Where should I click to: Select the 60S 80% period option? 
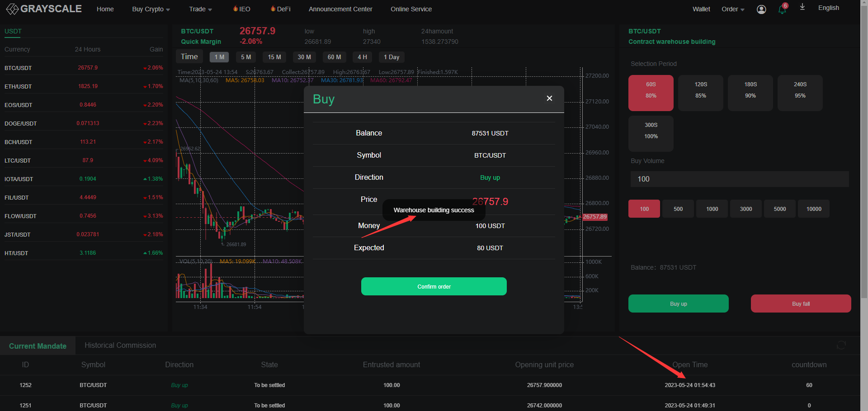coord(651,93)
